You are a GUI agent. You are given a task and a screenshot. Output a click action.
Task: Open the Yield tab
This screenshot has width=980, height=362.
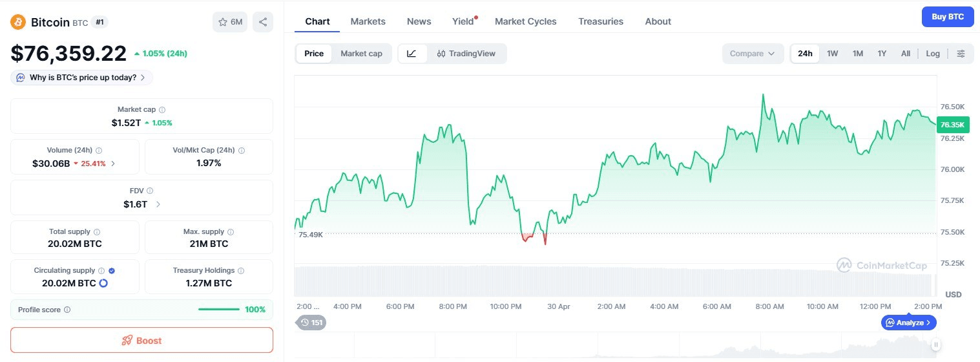[x=463, y=21]
